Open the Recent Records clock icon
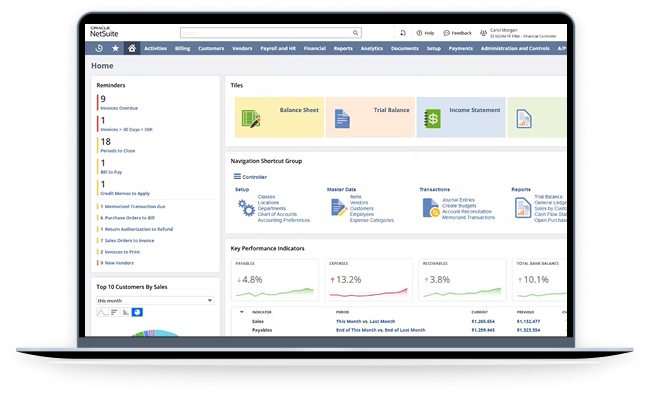This screenshot has width=649, height=393. pyautogui.click(x=99, y=48)
